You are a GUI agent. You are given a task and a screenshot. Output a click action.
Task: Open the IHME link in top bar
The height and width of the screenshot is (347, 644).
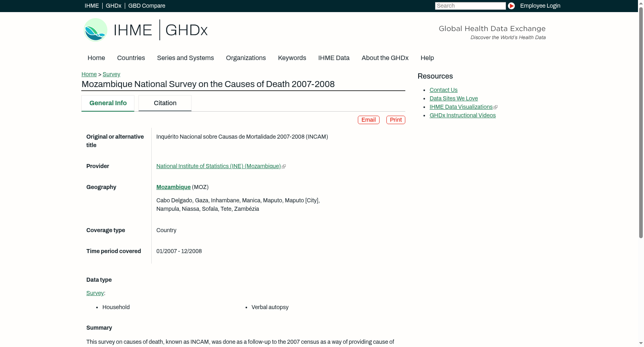point(92,6)
